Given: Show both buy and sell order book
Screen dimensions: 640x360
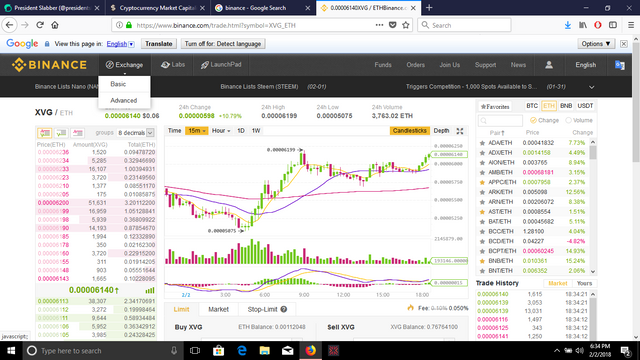Looking at the screenshot, I should click(44, 133).
